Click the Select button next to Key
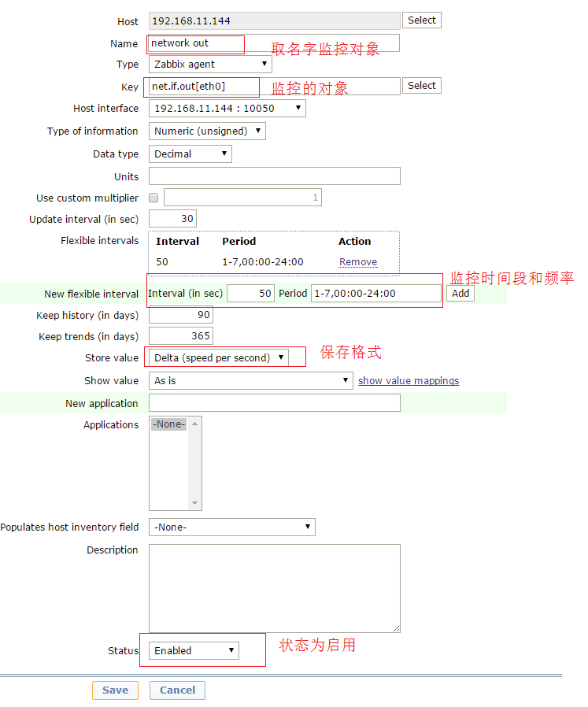 (421, 86)
